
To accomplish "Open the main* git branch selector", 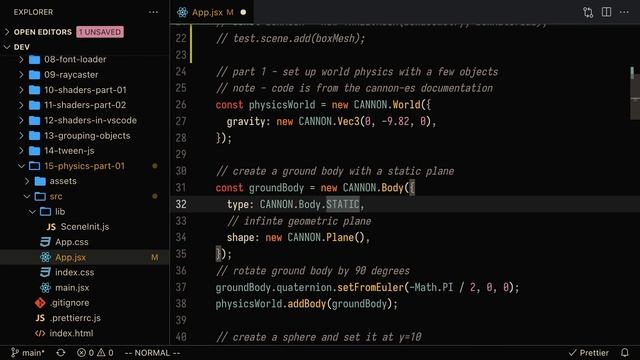I will tap(28, 353).
